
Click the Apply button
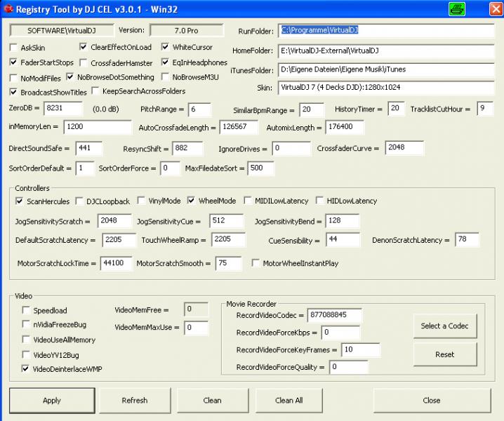[x=52, y=401]
